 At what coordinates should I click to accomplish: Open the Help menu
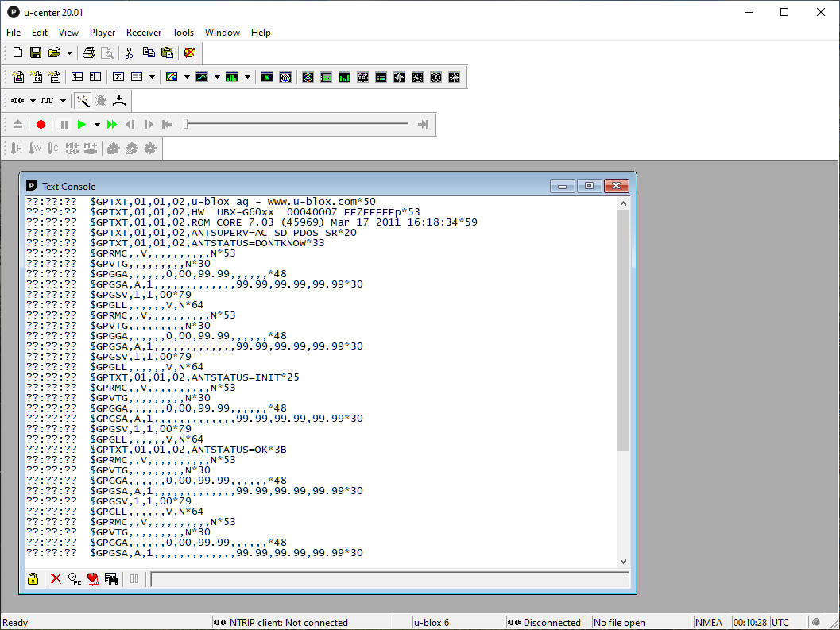click(261, 32)
